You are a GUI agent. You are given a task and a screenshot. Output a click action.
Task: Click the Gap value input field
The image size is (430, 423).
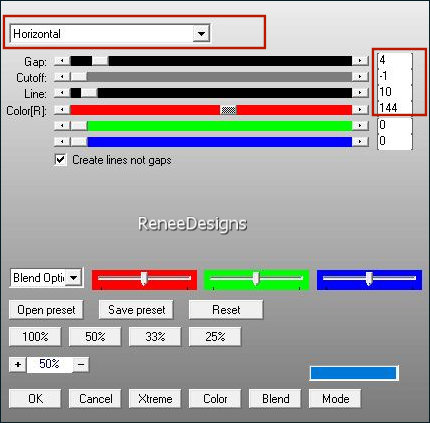[x=395, y=60]
